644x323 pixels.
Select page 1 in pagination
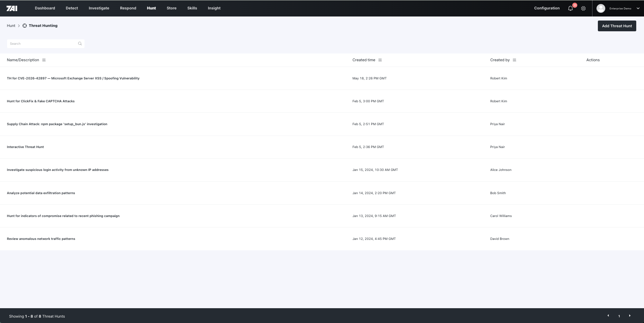pos(619,316)
